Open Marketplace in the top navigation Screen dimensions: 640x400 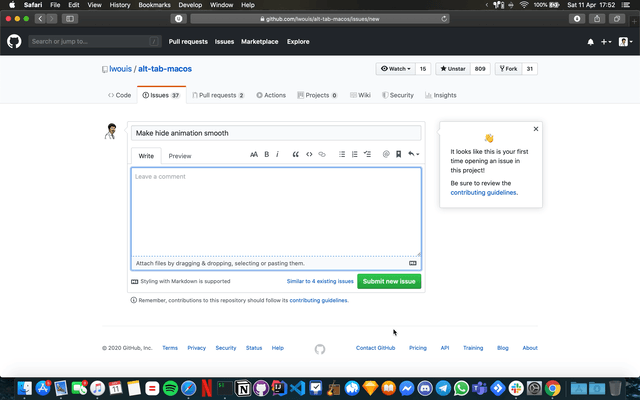click(260, 42)
